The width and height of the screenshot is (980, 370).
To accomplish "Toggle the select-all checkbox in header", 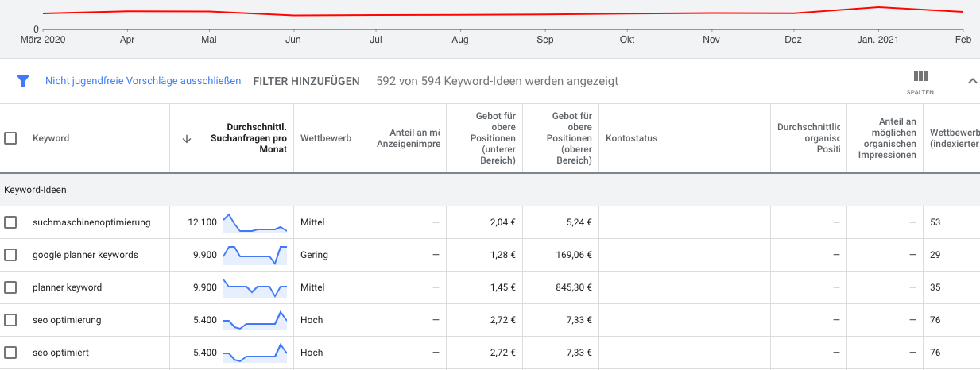I will [x=11, y=138].
